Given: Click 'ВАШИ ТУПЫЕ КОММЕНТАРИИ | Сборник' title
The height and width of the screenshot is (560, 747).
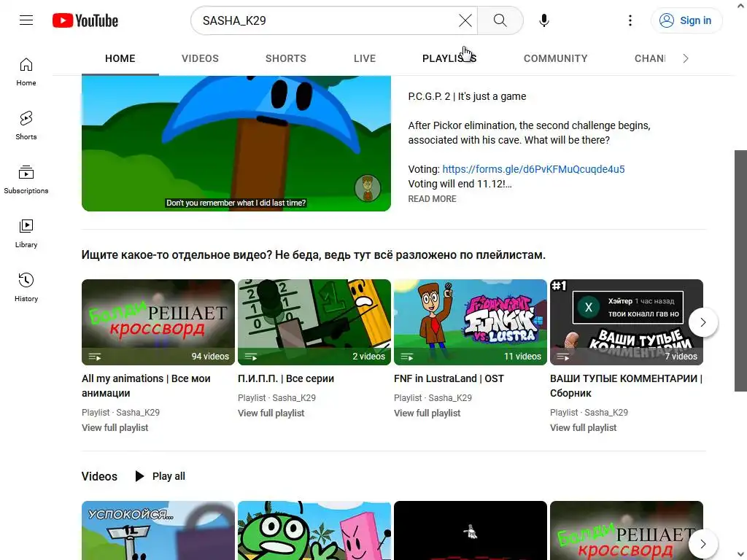Looking at the screenshot, I should pyautogui.click(x=626, y=386).
